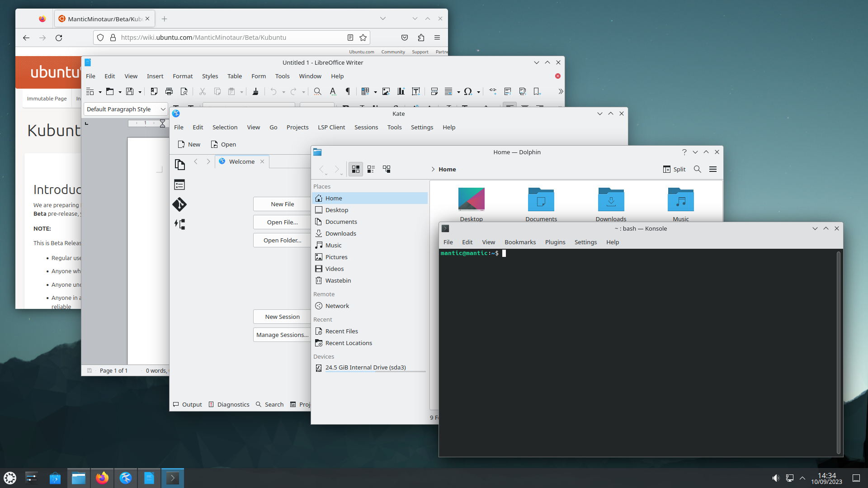This screenshot has width=868, height=488.
Task: Toggle Dolphin Split view
Action: 674,169
